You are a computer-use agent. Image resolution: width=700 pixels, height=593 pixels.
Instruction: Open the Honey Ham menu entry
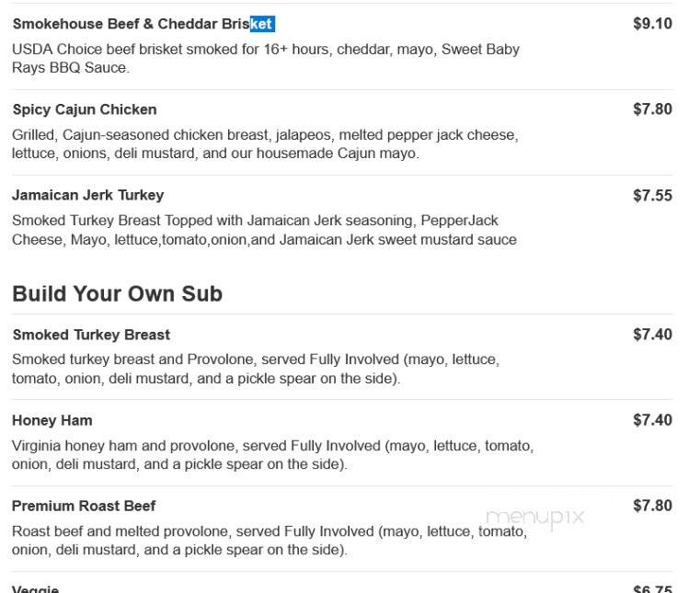click(x=52, y=420)
